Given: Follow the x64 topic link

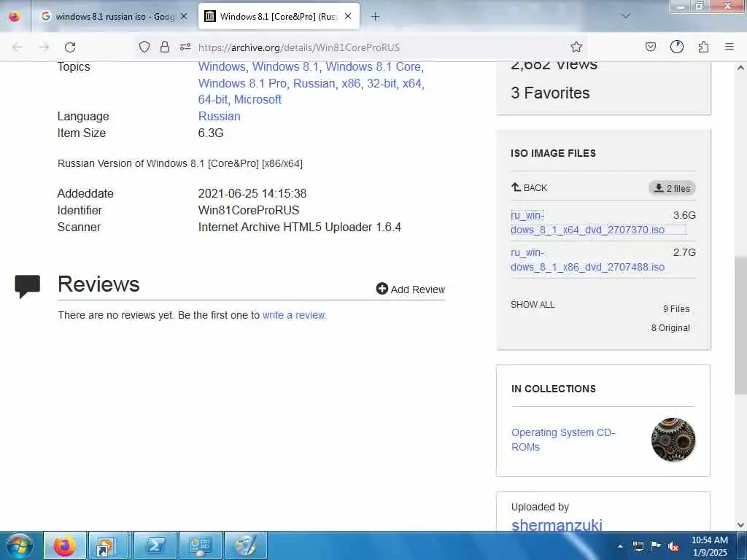Looking at the screenshot, I should (x=411, y=83).
